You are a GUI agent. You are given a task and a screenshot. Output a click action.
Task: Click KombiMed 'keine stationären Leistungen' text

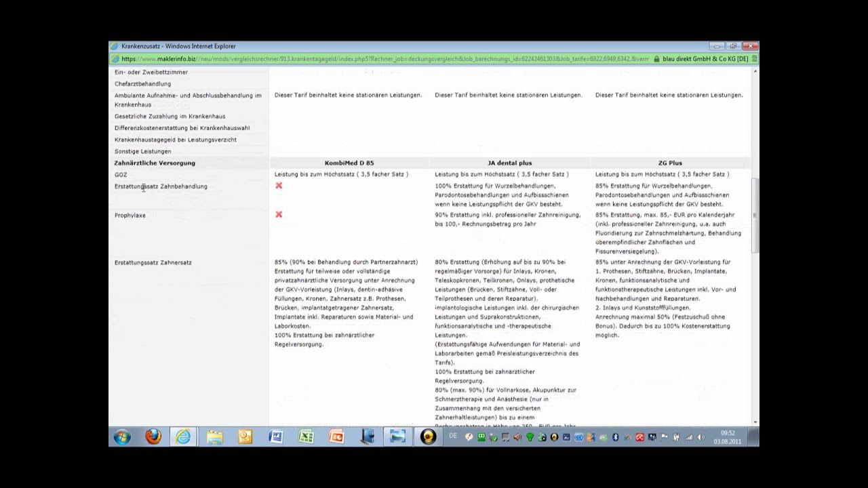pos(349,95)
